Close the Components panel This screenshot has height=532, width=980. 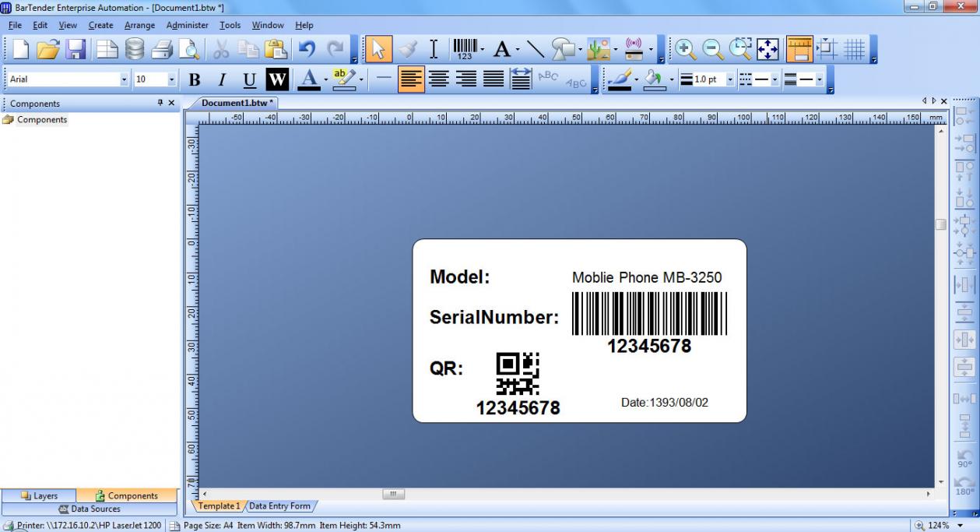pos(171,103)
